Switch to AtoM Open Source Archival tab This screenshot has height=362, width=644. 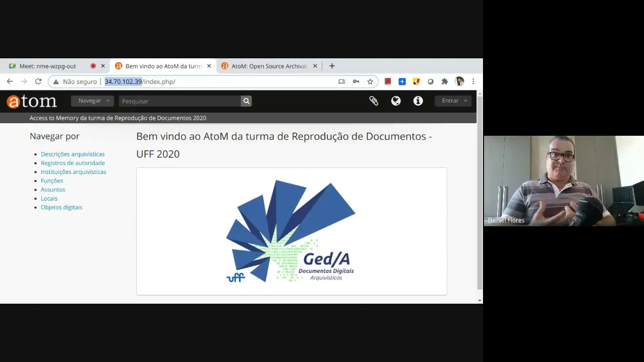point(269,66)
